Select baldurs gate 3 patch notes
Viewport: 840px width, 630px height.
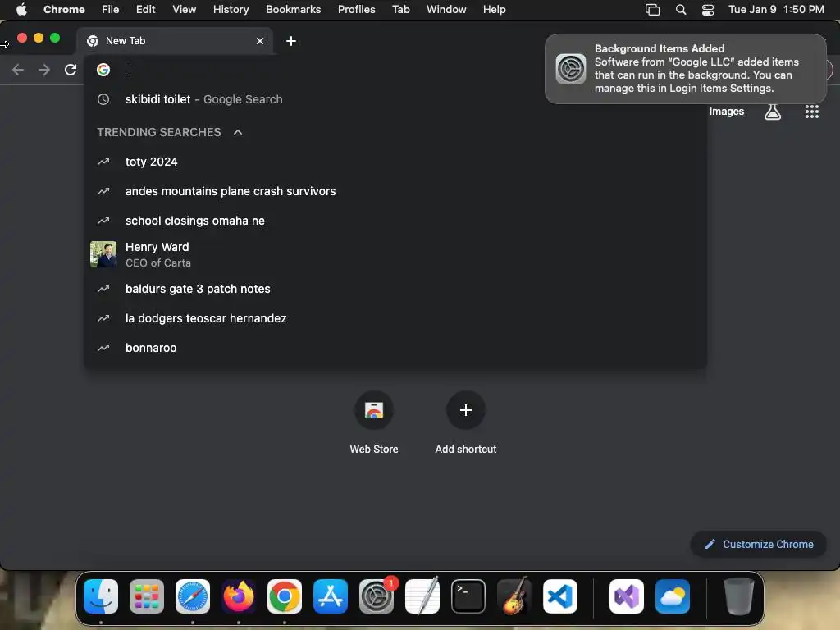395,289
